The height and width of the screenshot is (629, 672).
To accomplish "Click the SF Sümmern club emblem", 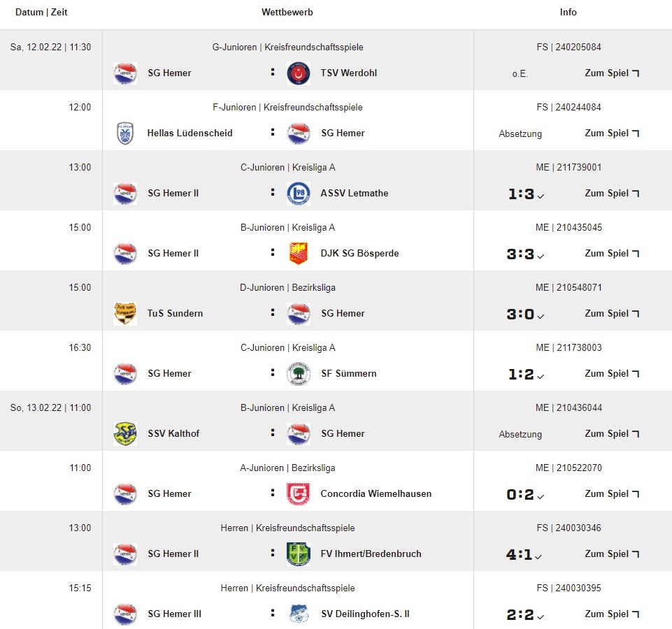I will [x=299, y=374].
